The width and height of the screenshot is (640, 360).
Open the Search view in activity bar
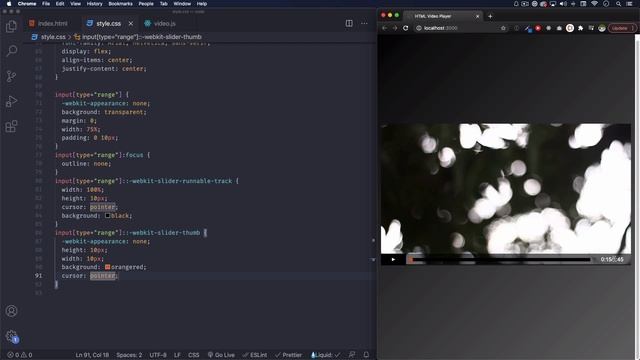click(11, 51)
